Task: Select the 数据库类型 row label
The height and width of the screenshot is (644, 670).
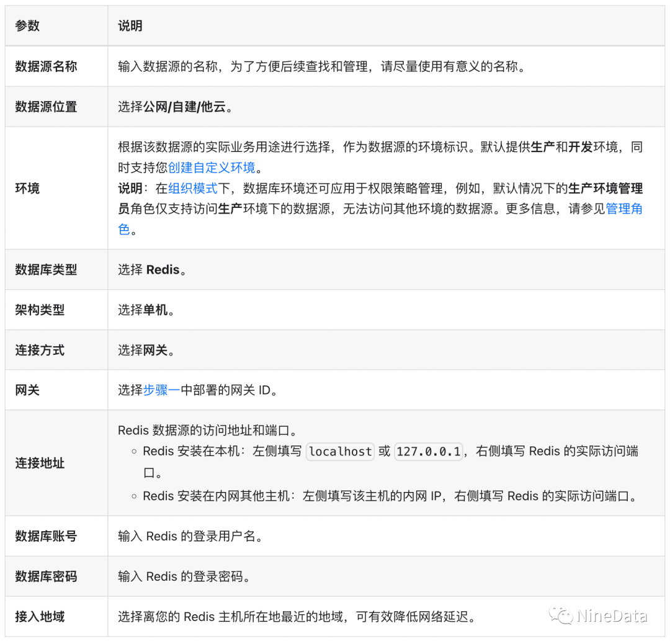Action: point(46,269)
